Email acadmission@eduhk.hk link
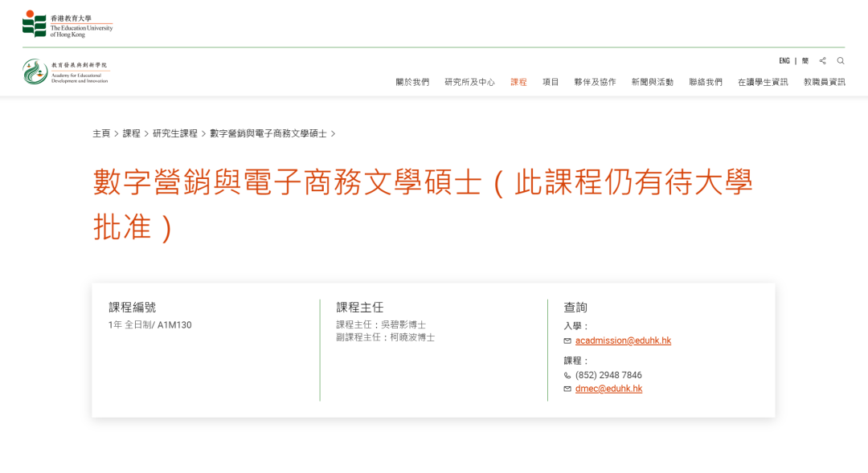The image size is (868, 473). (623, 340)
